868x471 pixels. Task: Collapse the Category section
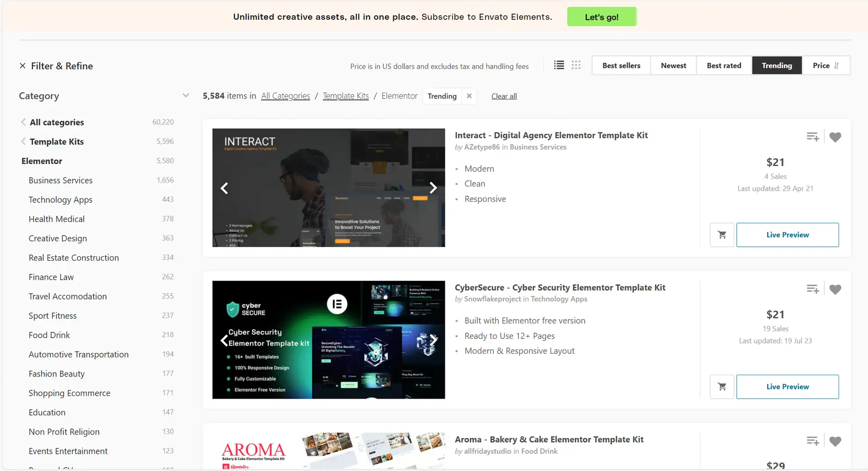pyautogui.click(x=185, y=95)
